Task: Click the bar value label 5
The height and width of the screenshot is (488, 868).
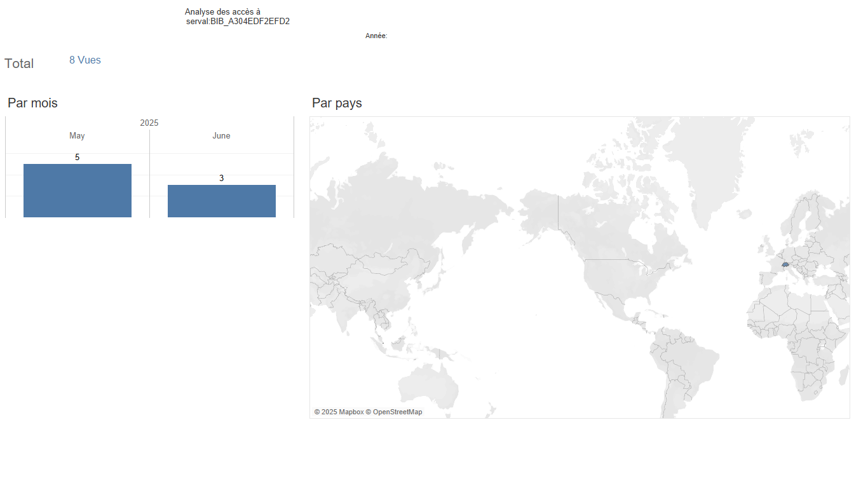Action: pos(78,157)
